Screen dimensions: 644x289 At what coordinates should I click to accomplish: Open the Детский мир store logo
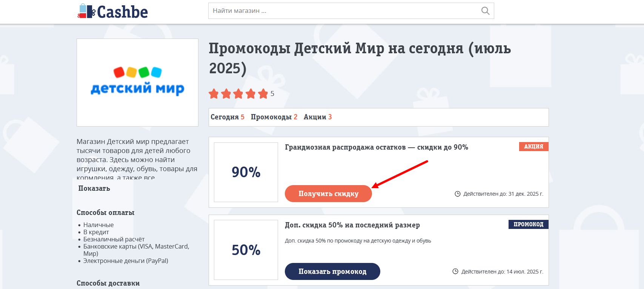(x=137, y=82)
